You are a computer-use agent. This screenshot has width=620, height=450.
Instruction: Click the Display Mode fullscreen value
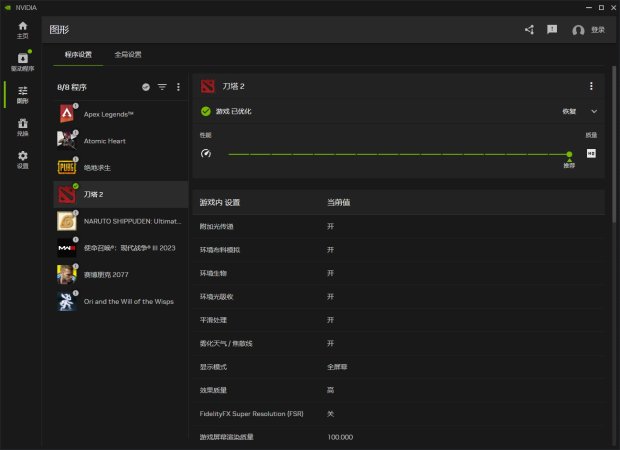pyautogui.click(x=337, y=367)
